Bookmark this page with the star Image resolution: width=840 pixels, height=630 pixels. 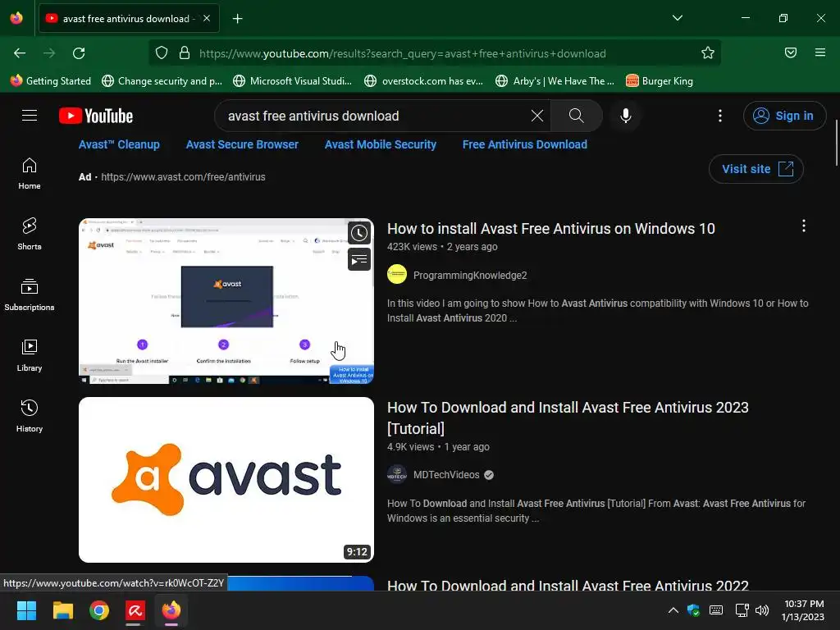(708, 53)
